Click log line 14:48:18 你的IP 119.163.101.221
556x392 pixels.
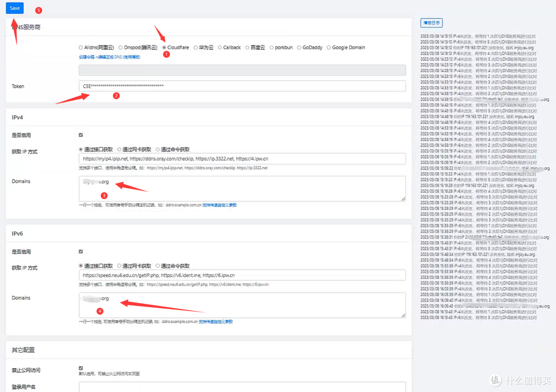[477, 117]
